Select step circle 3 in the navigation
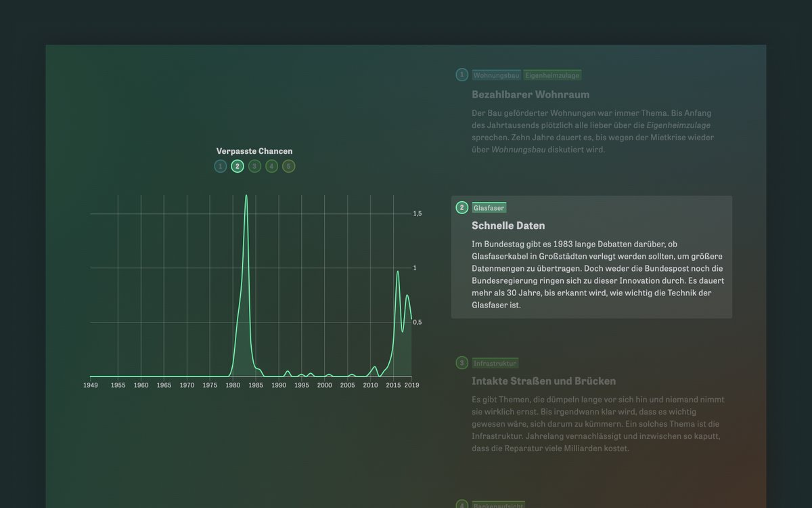Viewport: 812px width, 508px height. (x=254, y=165)
